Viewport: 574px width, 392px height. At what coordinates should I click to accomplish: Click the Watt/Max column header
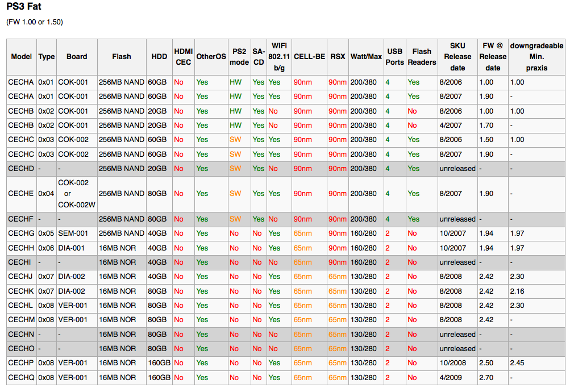(366, 57)
